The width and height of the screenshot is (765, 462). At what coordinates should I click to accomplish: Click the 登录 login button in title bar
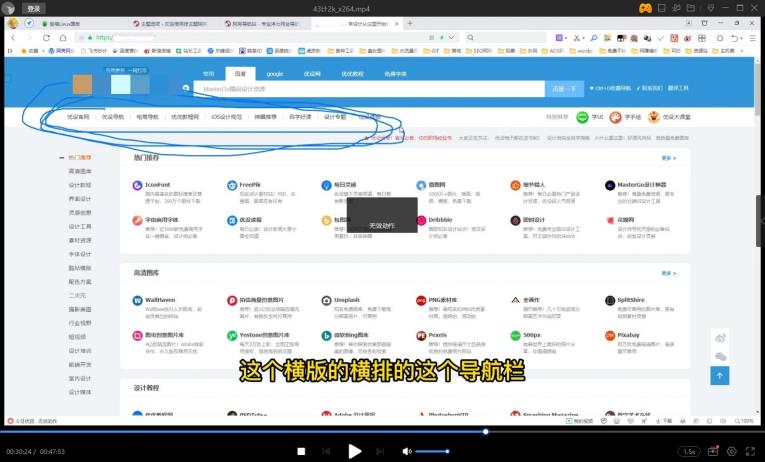tap(34, 8)
